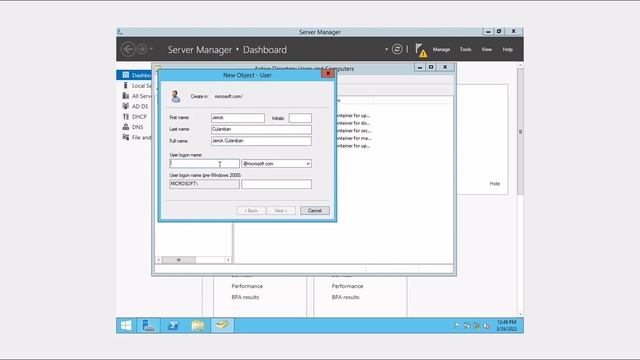Open PowerShell from the taskbar
The image size is (640, 360).
[173, 325]
